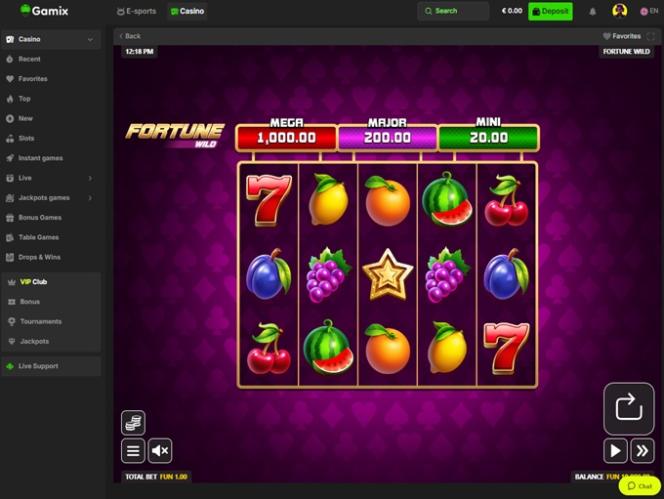This screenshot has height=499, width=664.
Task: Switch to the E-sports tab
Action: [x=136, y=11]
